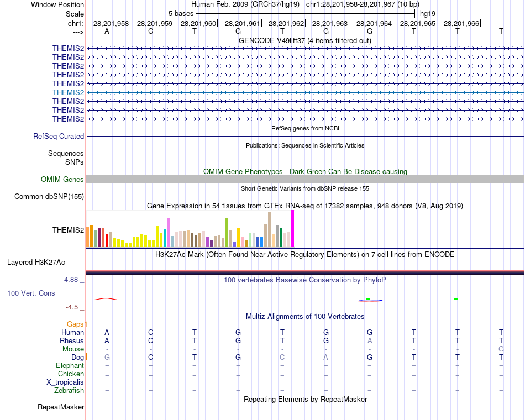Click the tall violet-pink bar in GTEx chart
525x420 pixels.
pos(169,233)
